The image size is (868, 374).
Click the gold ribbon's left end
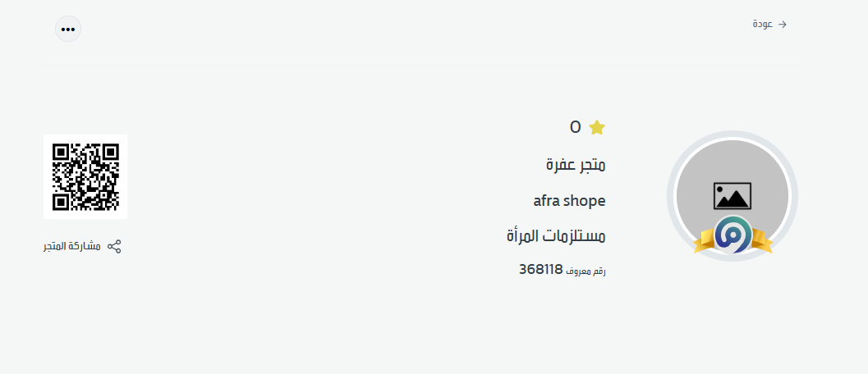point(703,243)
